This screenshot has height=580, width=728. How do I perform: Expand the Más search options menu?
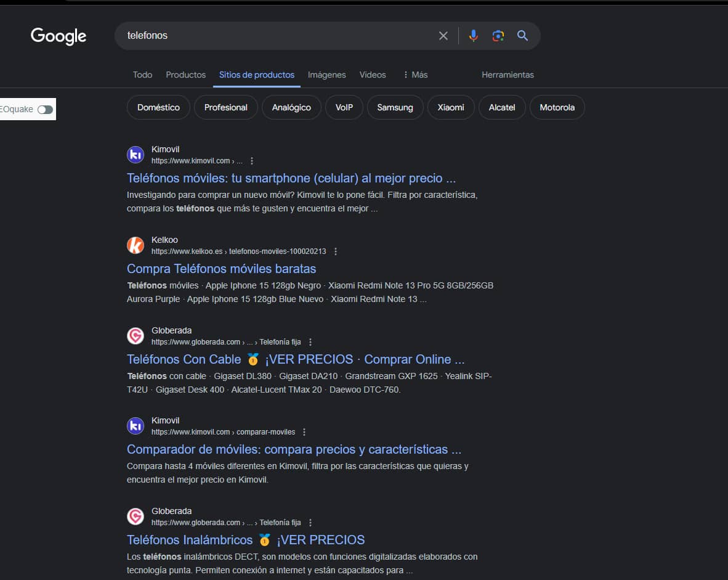click(415, 75)
